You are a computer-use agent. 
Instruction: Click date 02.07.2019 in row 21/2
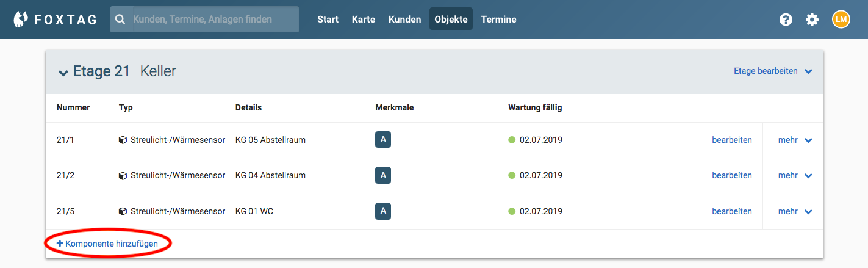540,176
